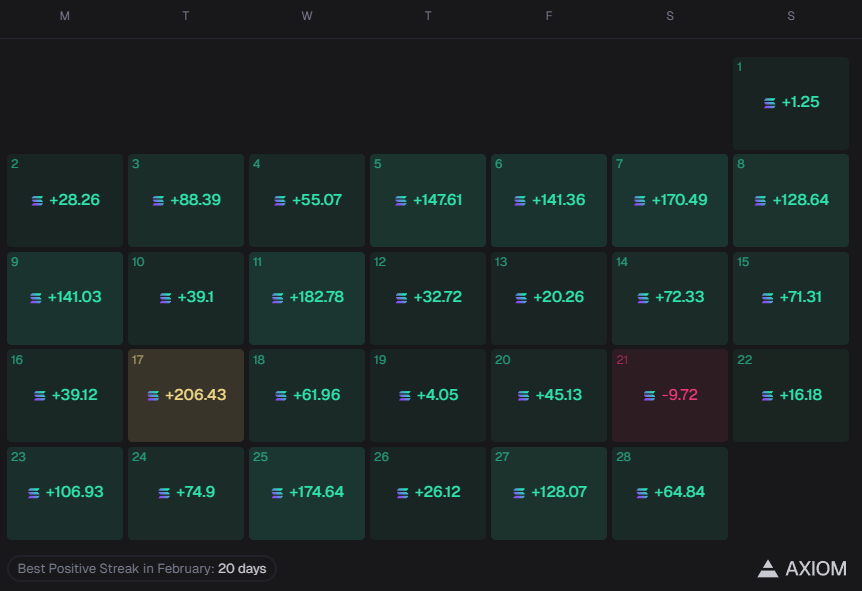Viewport: 862px width, 591px height.
Task: Click the 20 days streak value
Action: [242, 568]
